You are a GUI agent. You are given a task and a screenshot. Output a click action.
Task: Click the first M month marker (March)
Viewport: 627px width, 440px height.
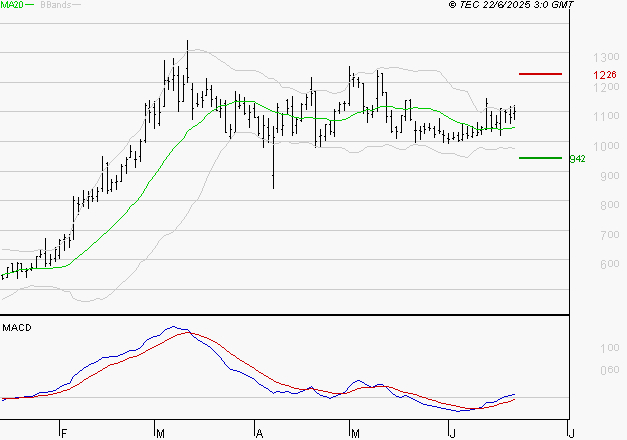[x=160, y=434]
